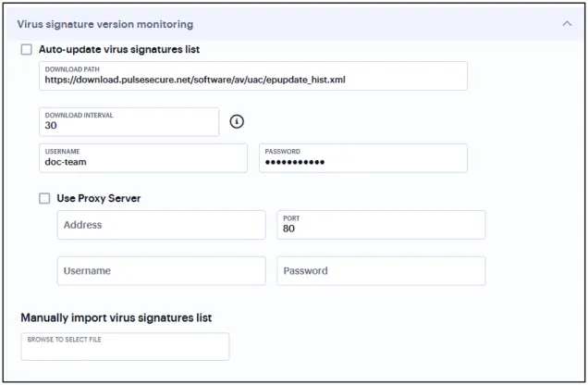Click the masked Password field
Image resolution: width=588 pixels, height=385 pixels.
(x=363, y=158)
